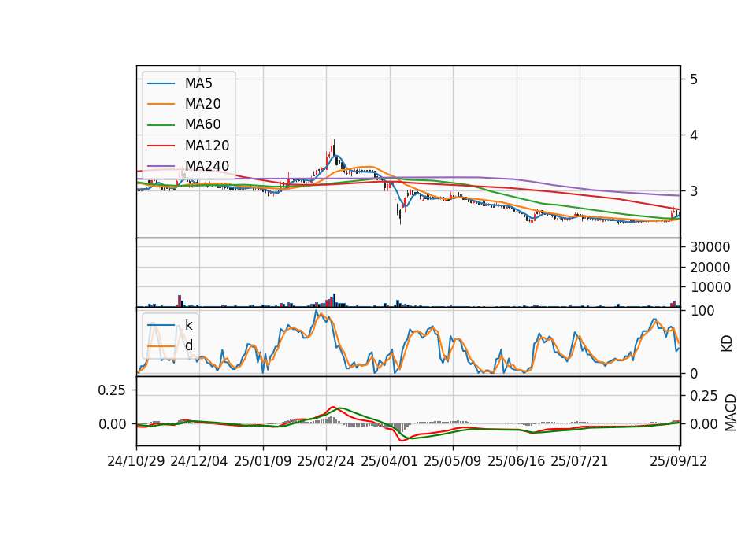This screenshot has height=543, width=756.
Task: Click the purple MA240 legend line sample
Action: 161,167
